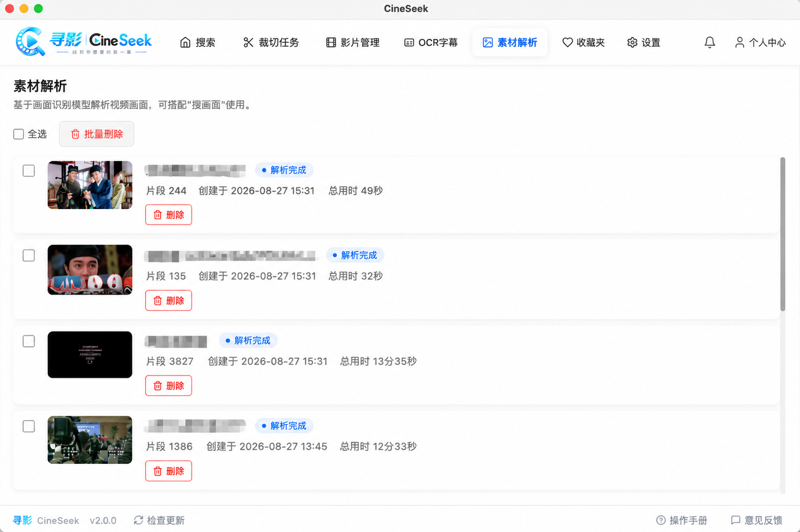Go to 影片管理 tab
This screenshot has width=800, height=532.
tap(353, 43)
